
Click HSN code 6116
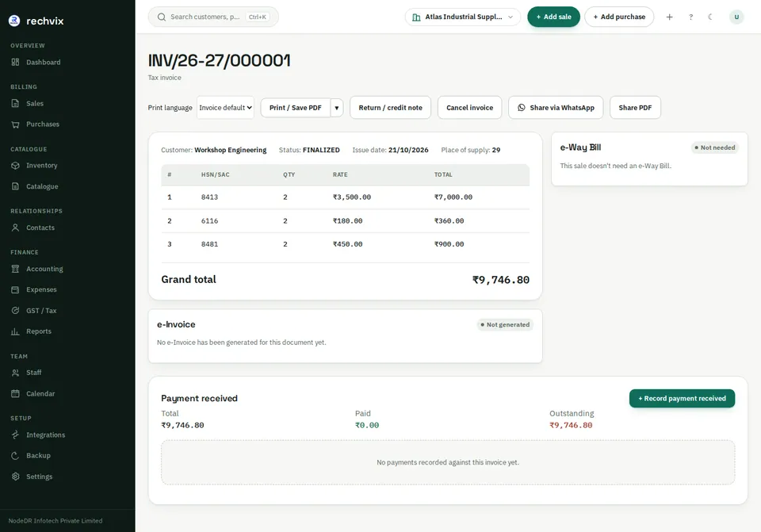tap(209, 221)
